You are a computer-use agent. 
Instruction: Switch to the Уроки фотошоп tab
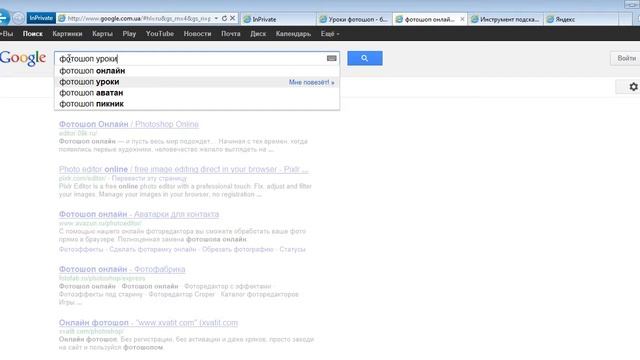pyautogui.click(x=354, y=19)
